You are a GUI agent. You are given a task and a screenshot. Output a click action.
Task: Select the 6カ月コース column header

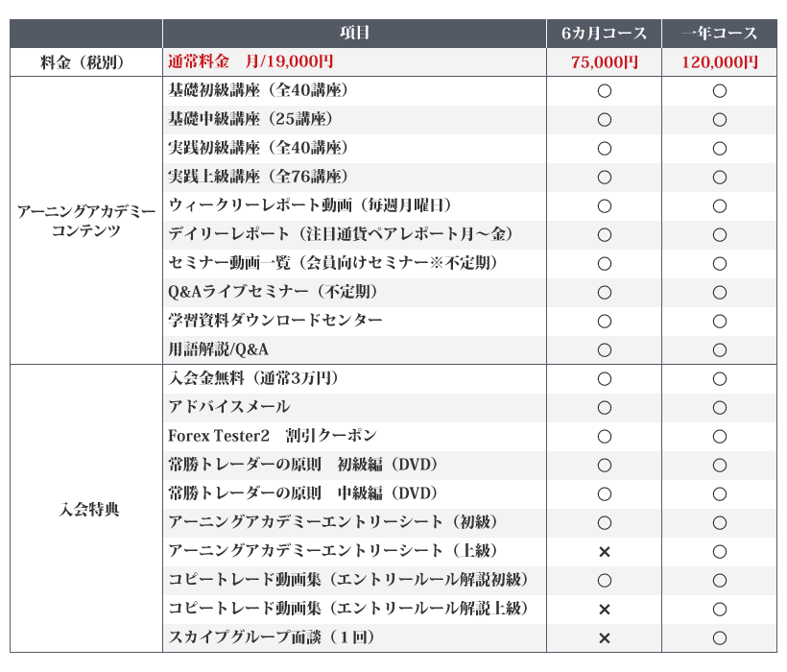point(604,34)
